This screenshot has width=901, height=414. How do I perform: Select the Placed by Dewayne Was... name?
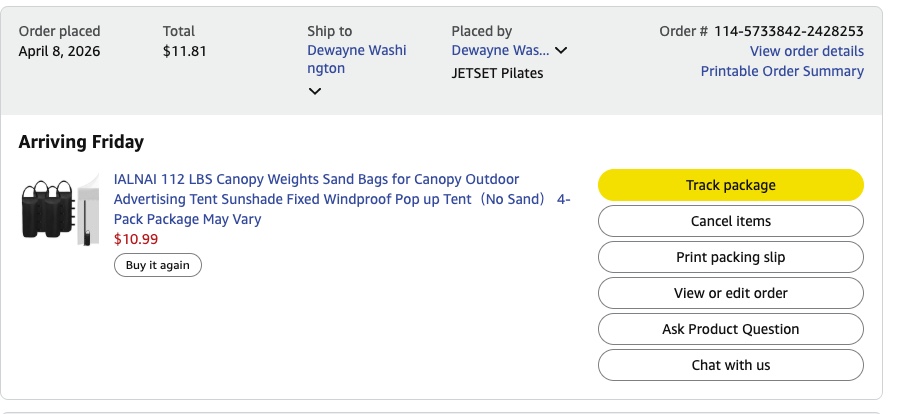(499, 50)
